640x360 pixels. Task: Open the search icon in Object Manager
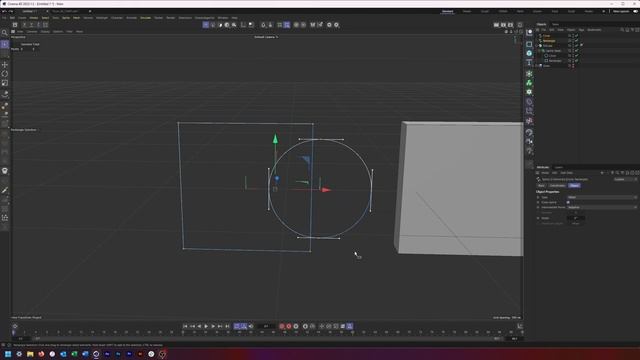(622, 30)
